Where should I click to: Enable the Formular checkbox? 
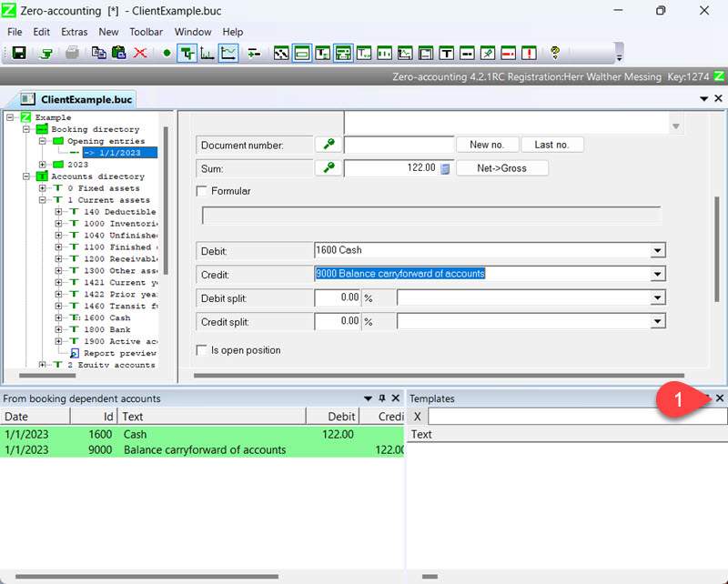pyautogui.click(x=203, y=191)
